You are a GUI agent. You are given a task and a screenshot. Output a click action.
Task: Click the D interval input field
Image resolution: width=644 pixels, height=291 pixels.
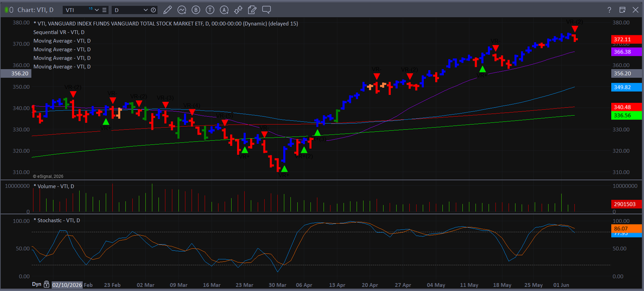click(x=128, y=10)
